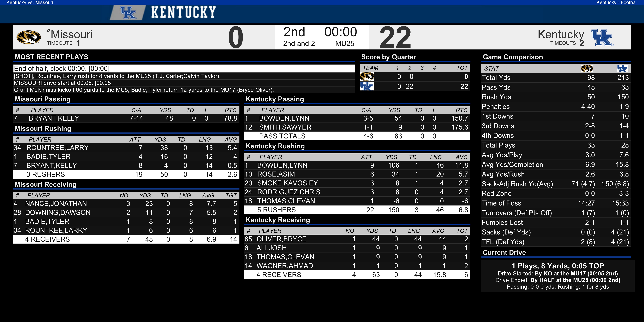Click UK icon in Game Comparison header
The image size is (644, 322).
point(622,68)
